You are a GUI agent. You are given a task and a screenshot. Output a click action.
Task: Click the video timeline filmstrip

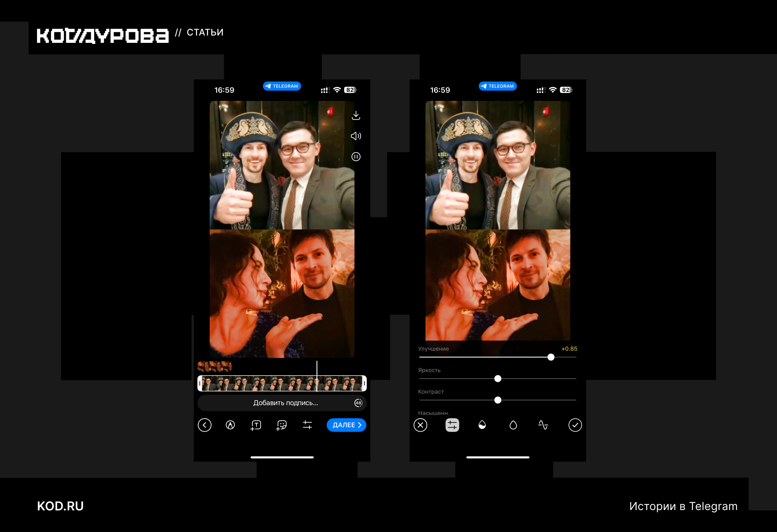282,383
